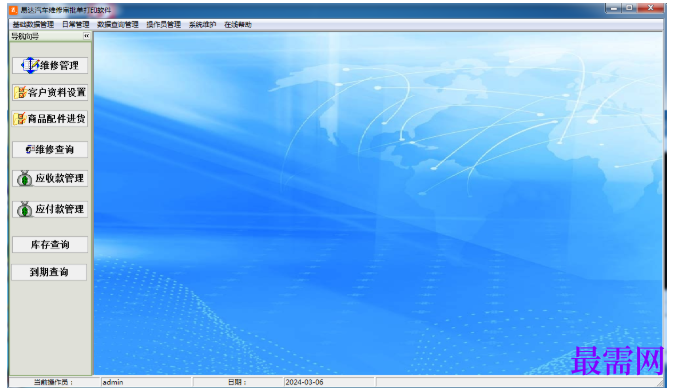
Task: Open the 在线帮助 menu
Action: [237, 25]
